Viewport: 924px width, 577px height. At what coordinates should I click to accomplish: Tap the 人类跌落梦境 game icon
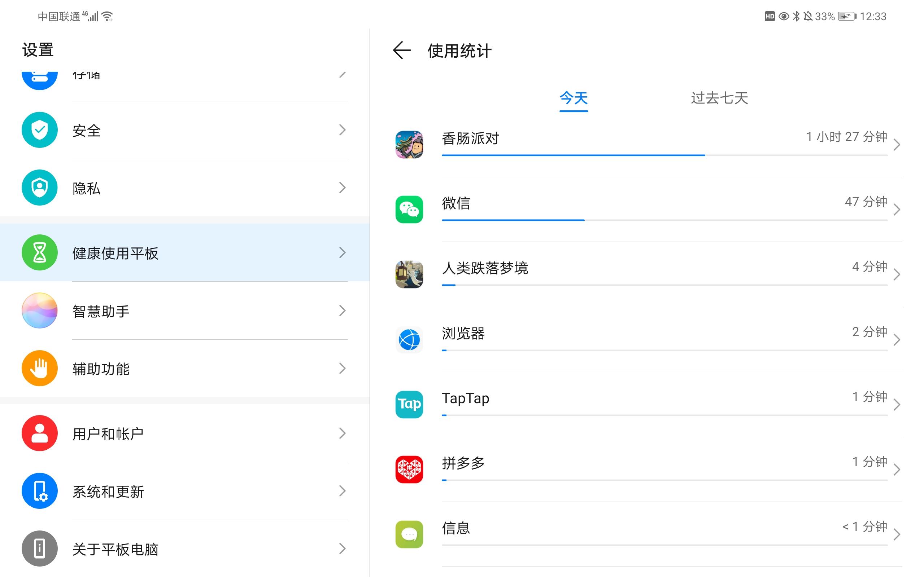409,274
